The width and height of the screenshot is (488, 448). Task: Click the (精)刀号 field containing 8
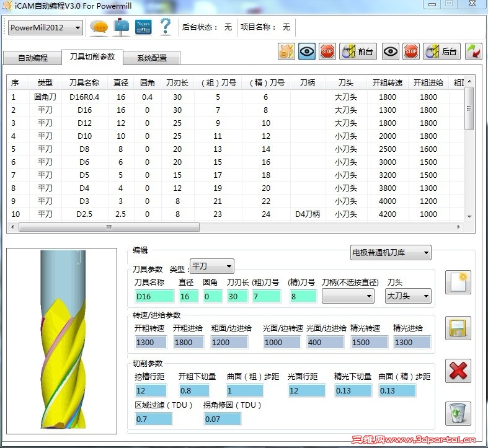pos(303,296)
